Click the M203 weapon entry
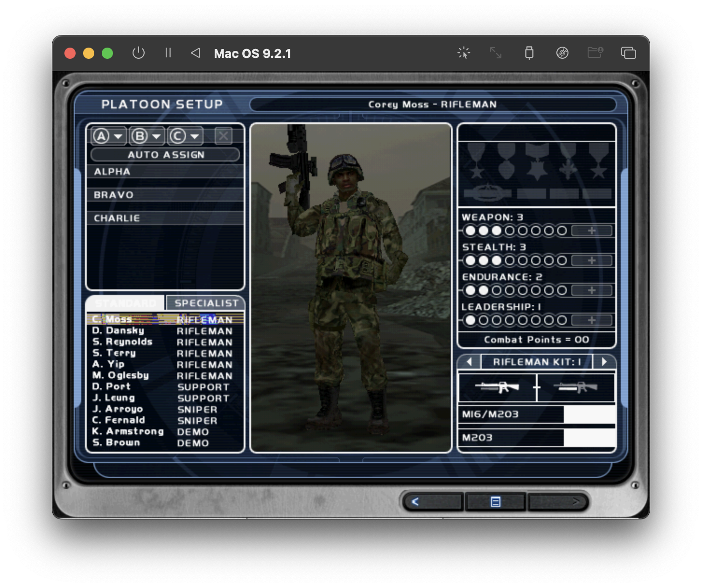702x588 pixels. click(x=537, y=437)
